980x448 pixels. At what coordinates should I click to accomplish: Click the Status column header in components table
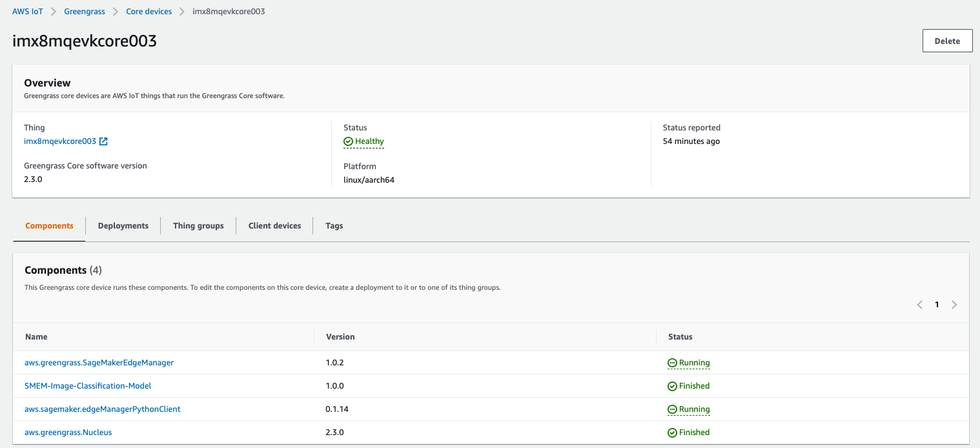coord(680,337)
